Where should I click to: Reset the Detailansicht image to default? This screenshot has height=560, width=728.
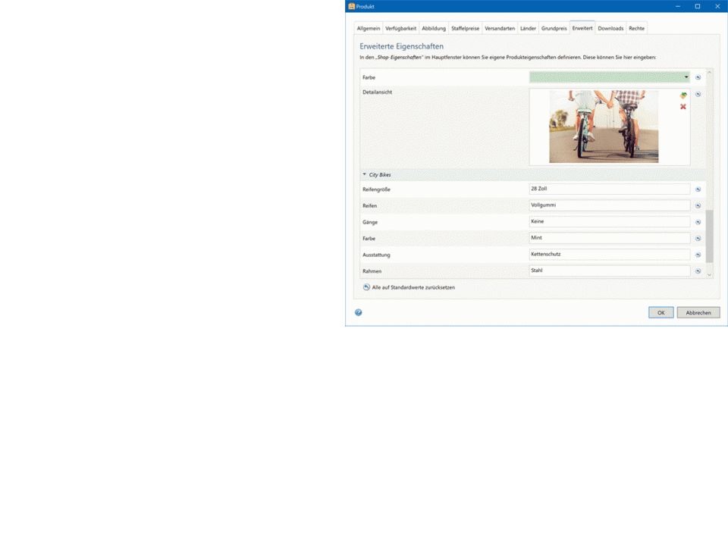click(x=698, y=95)
